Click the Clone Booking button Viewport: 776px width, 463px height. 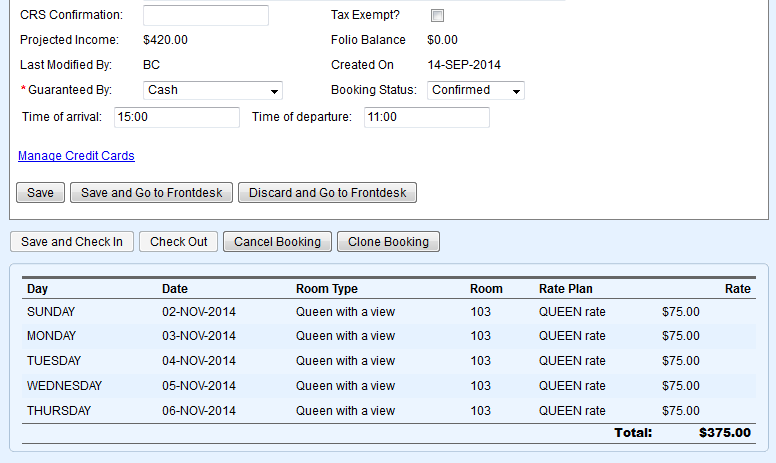[x=388, y=242]
